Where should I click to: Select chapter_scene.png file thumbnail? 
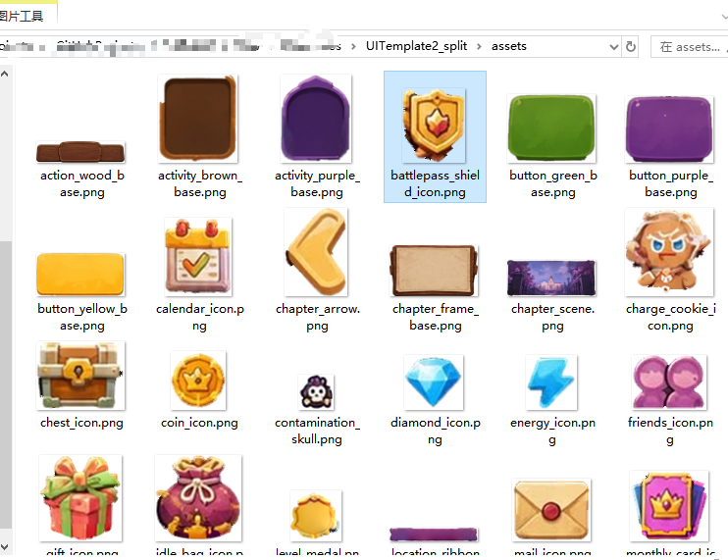click(551, 278)
